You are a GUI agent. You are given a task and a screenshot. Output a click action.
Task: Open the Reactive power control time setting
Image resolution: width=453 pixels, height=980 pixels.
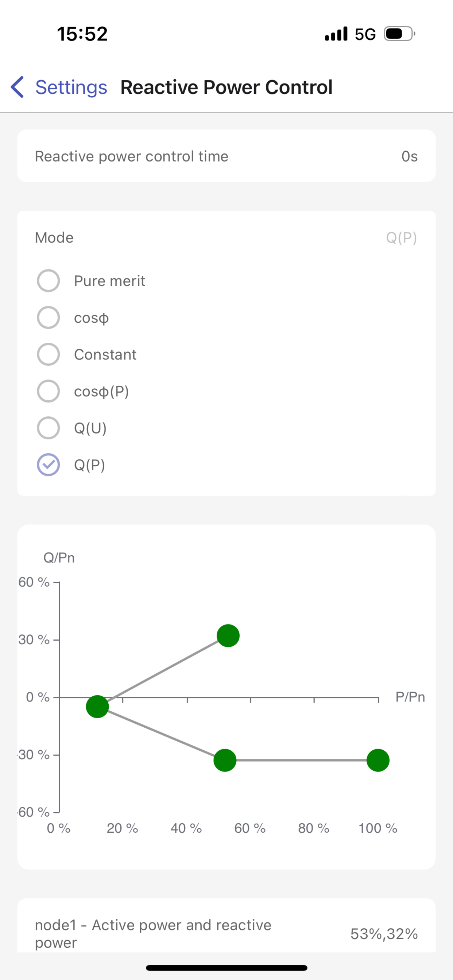click(x=226, y=156)
